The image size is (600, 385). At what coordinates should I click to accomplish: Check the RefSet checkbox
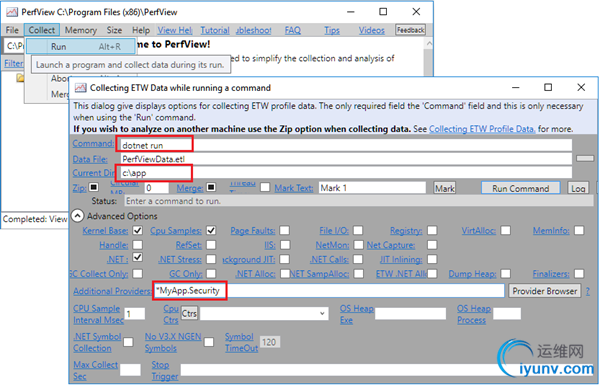click(211, 245)
